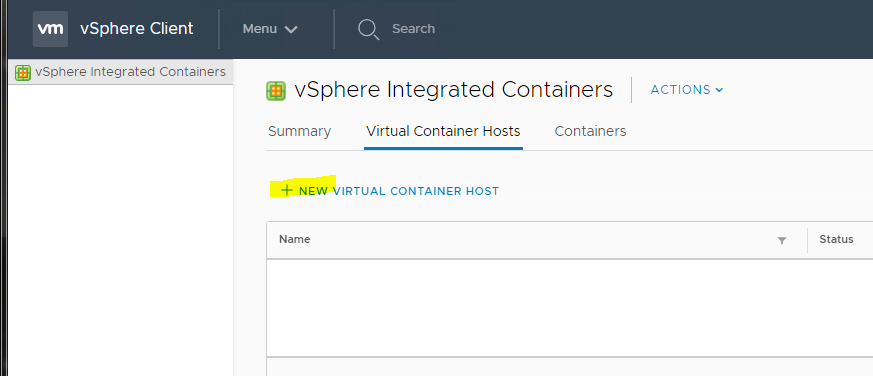Click the container icon beside the page title

coord(276,91)
